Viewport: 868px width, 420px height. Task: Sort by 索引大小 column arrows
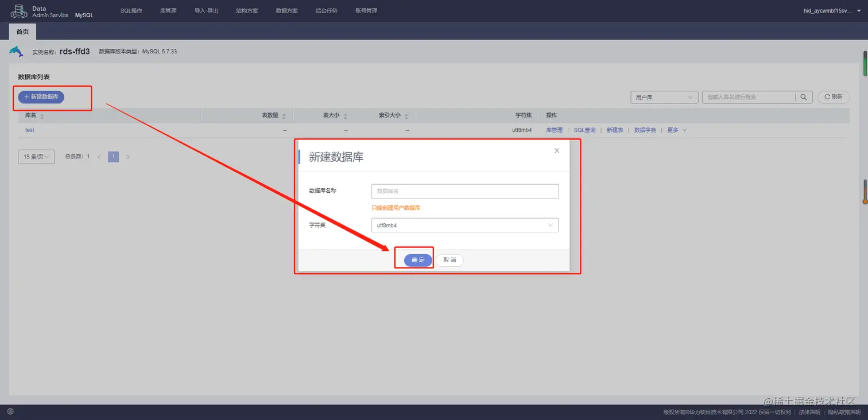406,116
